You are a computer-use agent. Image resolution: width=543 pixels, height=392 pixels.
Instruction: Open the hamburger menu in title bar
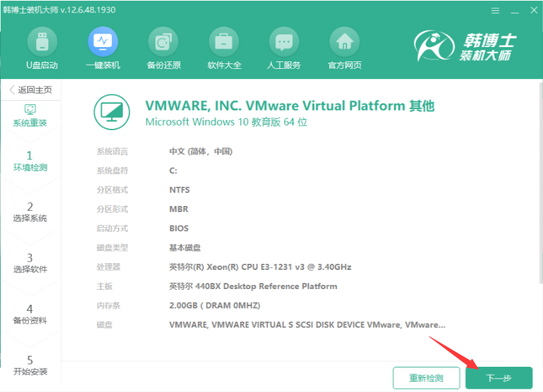point(493,12)
